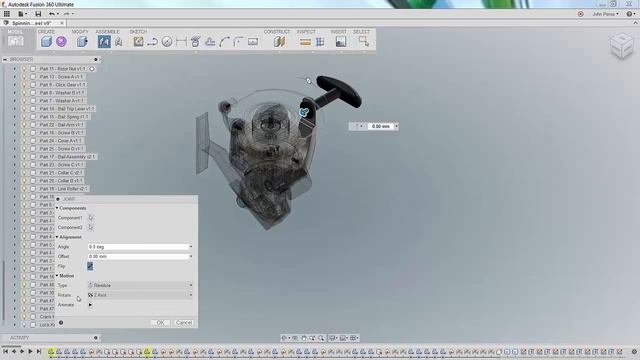640x360 pixels.
Task: Collapse the Alignment section in Joint dialog
Action: pos(57,237)
